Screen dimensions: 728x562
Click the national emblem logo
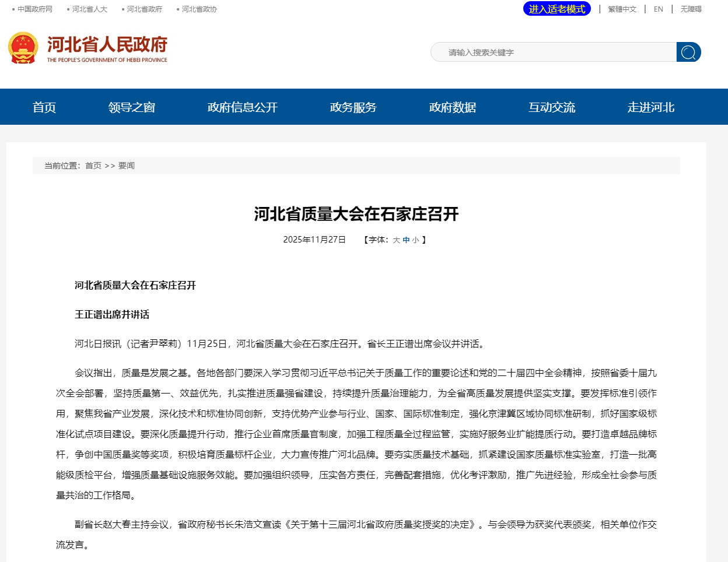click(x=23, y=48)
